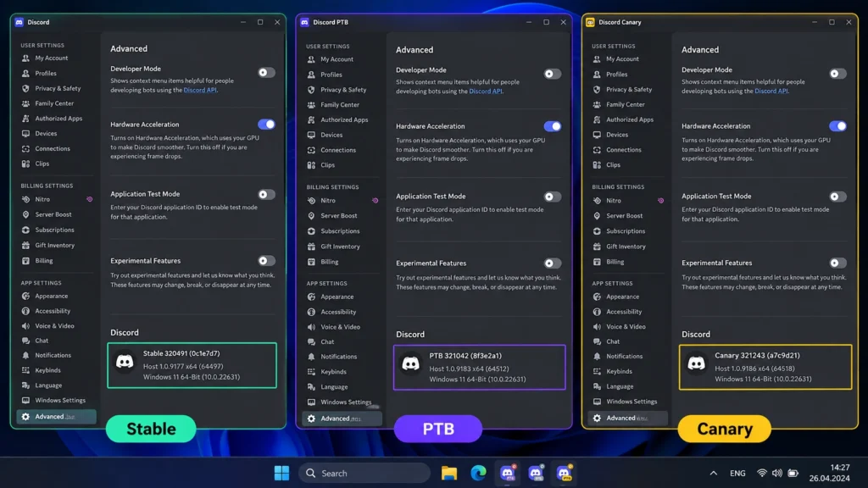Viewport: 868px width, 488px height.
Task: Click Subscriptions icon in PTB sidebar
Action: click(311, 231)
